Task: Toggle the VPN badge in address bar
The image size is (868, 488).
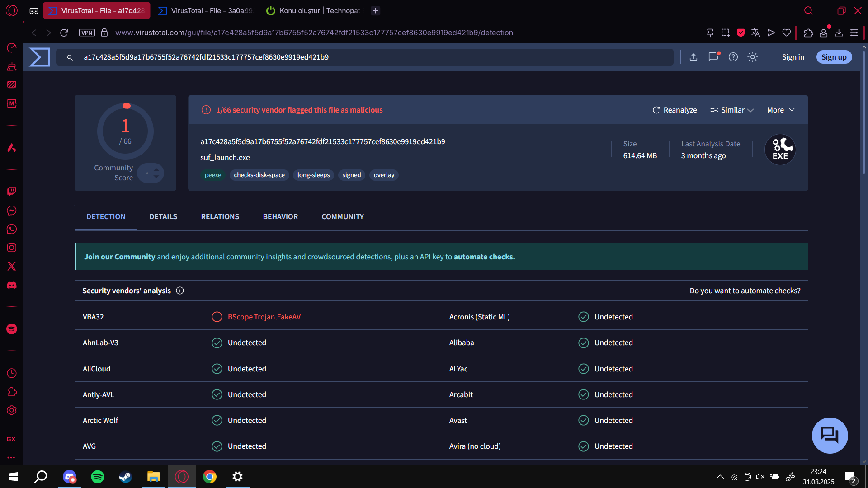Action: tap(87, 33)
